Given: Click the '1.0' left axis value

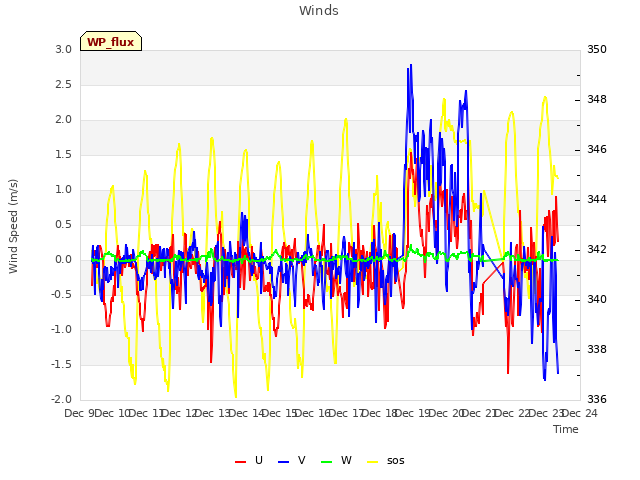Looking at the screenshot, I should point(64,189).
